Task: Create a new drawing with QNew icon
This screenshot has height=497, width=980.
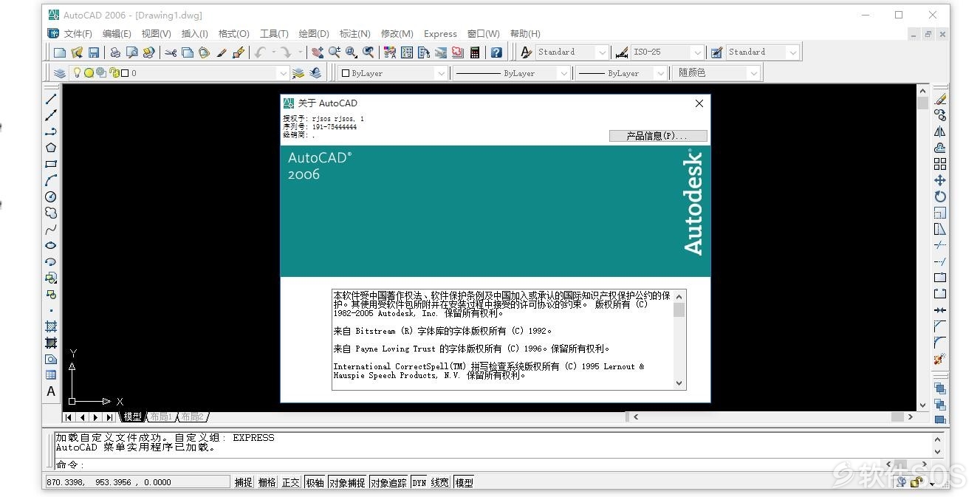Action: coord(60,52)
